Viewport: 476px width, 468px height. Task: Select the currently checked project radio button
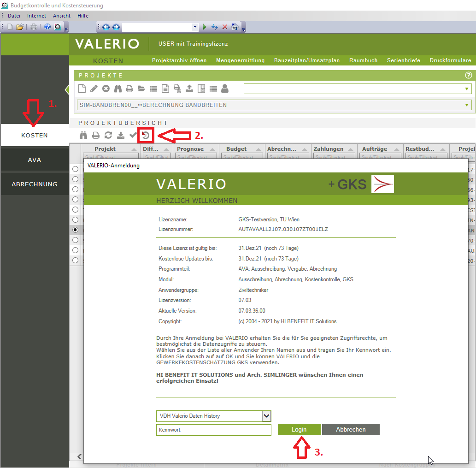pos(75,230)
